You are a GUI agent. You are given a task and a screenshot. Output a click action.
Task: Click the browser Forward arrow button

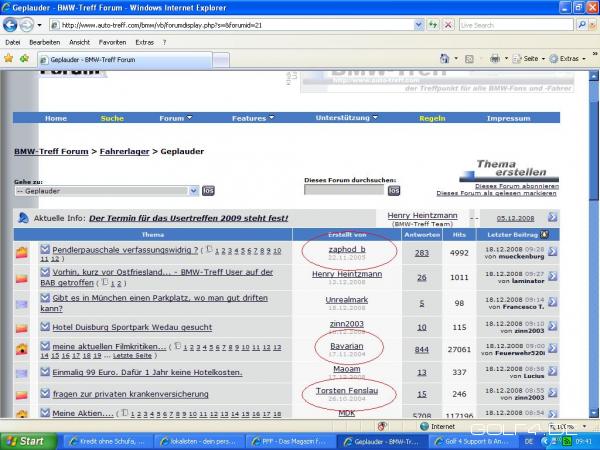(x=26, y=25)
